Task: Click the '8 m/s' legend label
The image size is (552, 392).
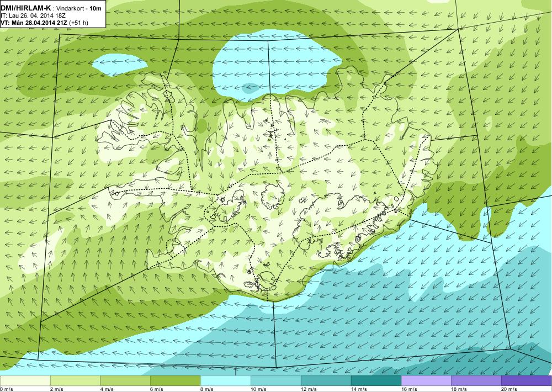Action: coord(207,389)
